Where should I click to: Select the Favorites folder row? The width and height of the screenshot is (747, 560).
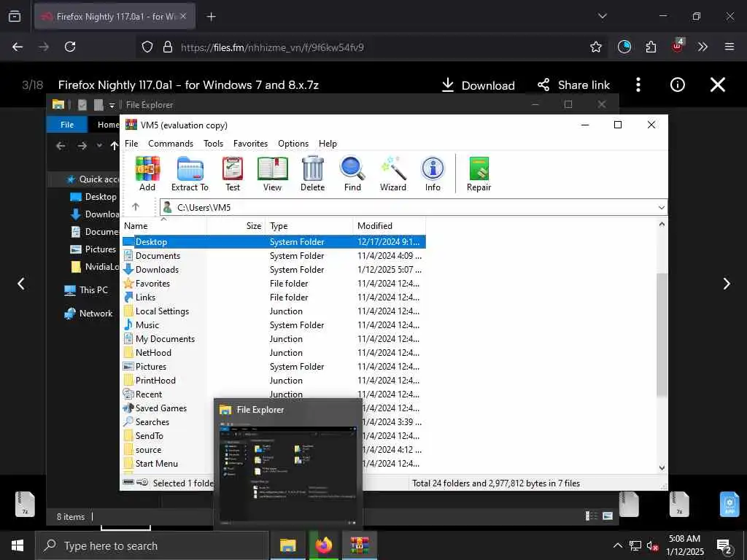click(x=274, y=284)
